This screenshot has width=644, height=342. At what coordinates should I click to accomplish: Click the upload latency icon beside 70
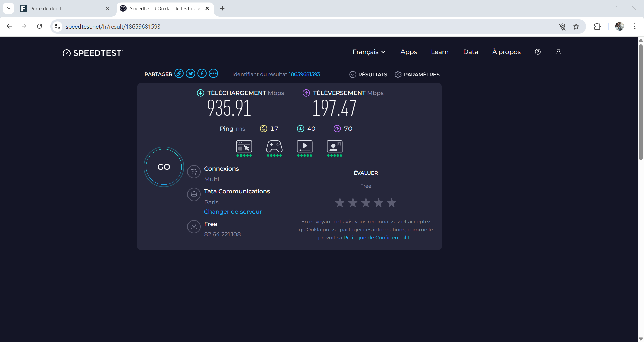[x=337, y=129]
